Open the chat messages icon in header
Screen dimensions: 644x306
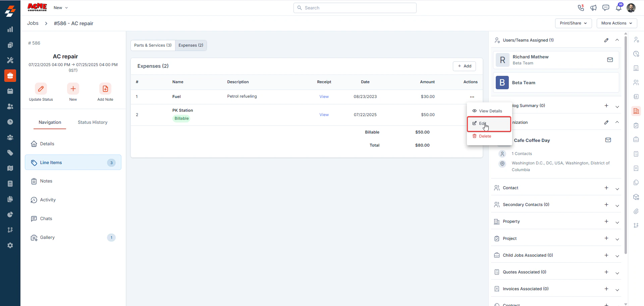click(x=606, y=8)
